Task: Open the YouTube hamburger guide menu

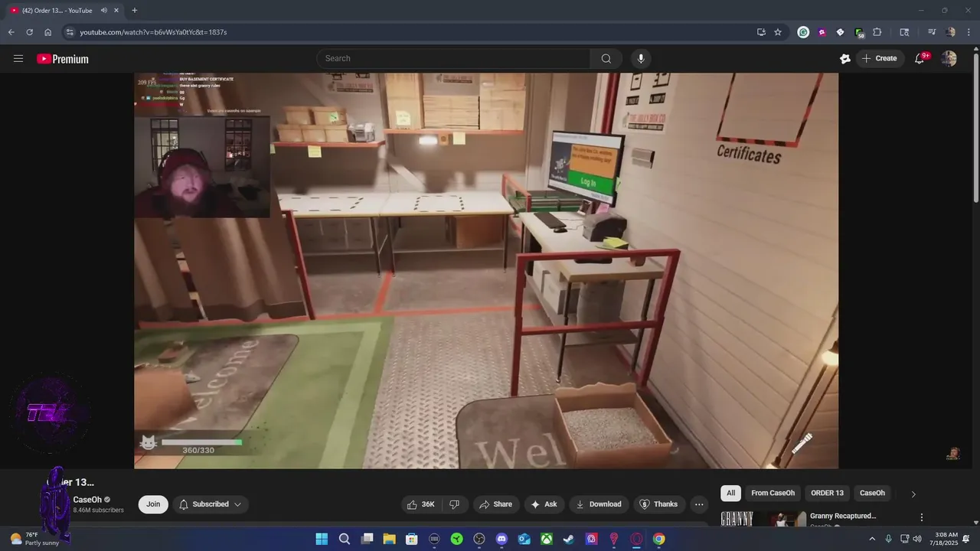Action: (18, 58)
